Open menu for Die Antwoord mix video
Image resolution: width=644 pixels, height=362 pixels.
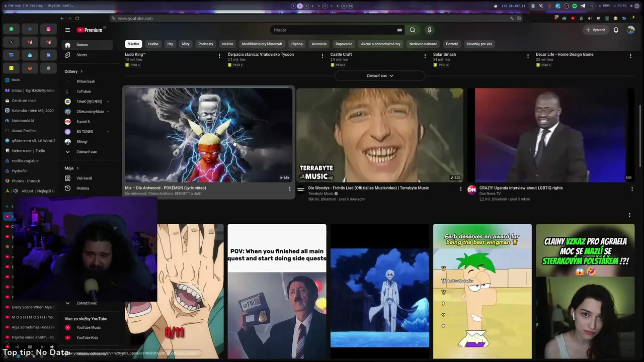pyautogui.click(x=289, y=189)
